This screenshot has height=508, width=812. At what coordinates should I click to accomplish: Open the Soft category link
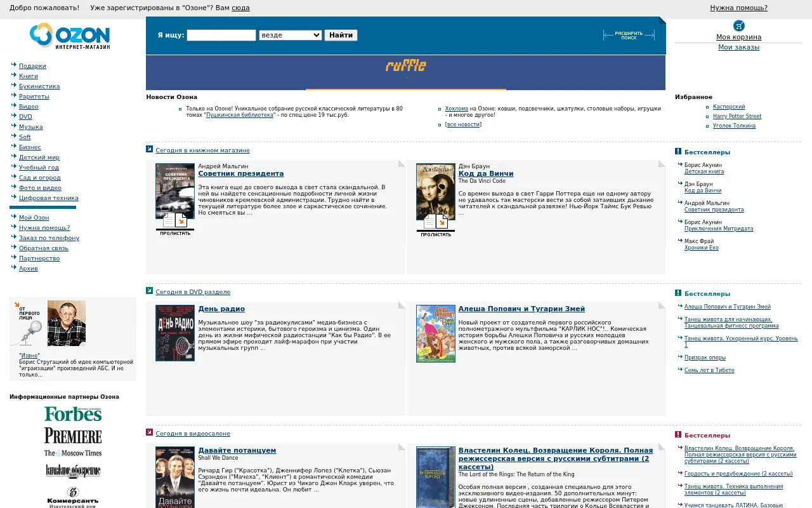[25, 137]
